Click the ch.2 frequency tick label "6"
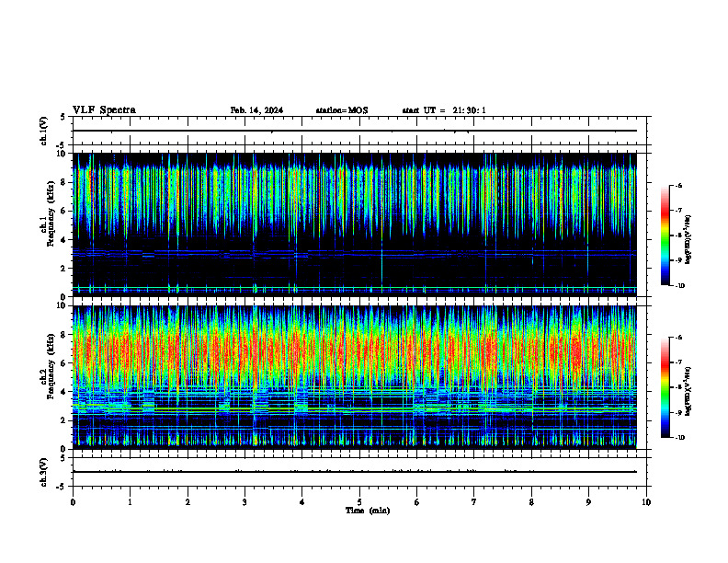The width and height of the screenshot is (728, 563). click(x=63, y=363)
